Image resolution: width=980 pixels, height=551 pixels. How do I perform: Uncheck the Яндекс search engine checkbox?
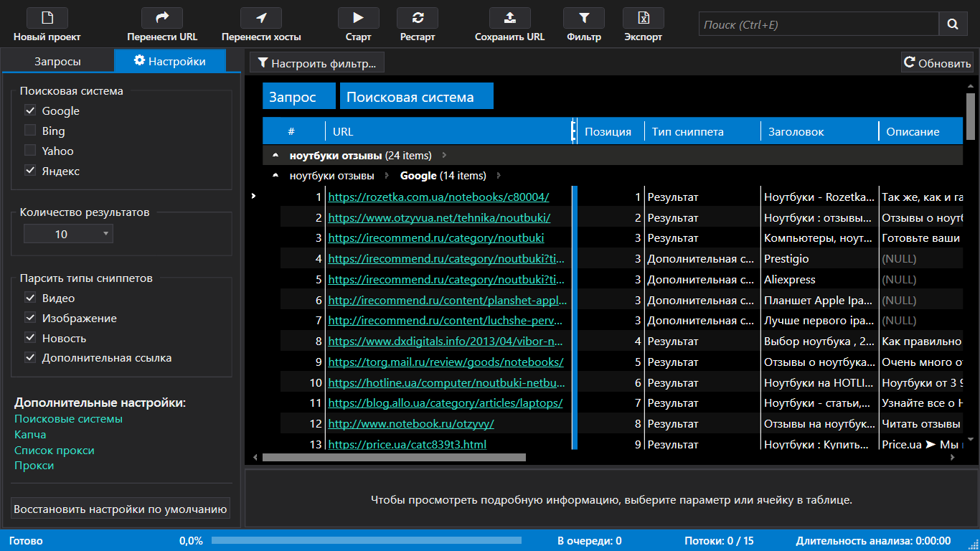(x=30, y=171)
